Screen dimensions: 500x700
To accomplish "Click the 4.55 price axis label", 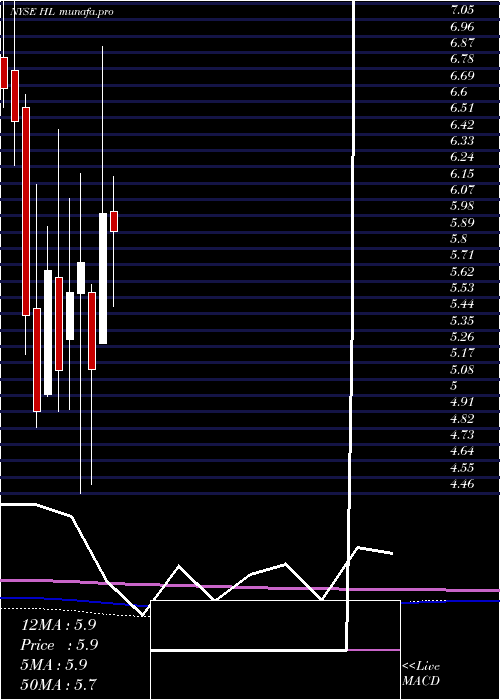I will [x=462, y=467].
